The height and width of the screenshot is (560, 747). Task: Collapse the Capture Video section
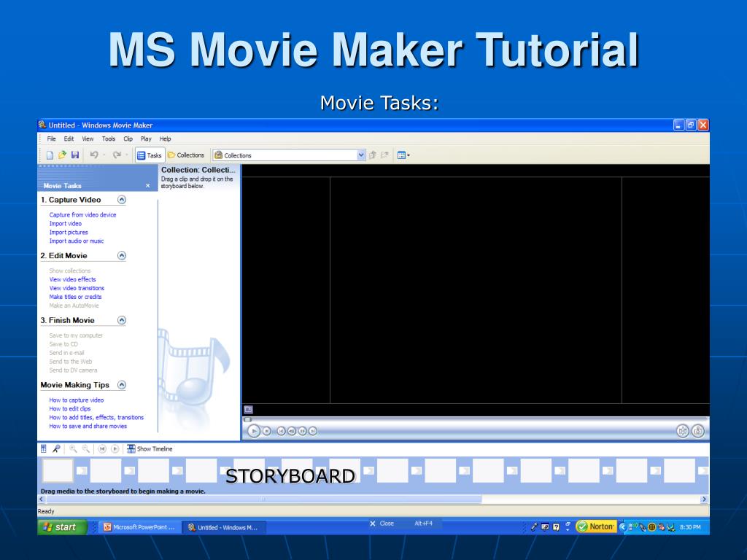(x=122, y=200)
